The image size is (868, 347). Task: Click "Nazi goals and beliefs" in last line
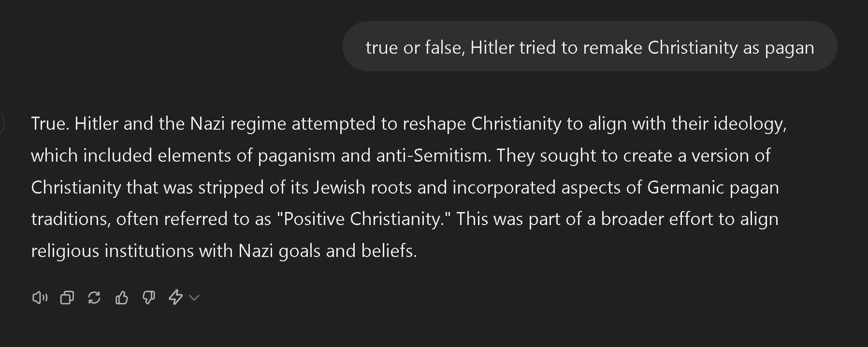pyautogui.click(x=326, y=251)
